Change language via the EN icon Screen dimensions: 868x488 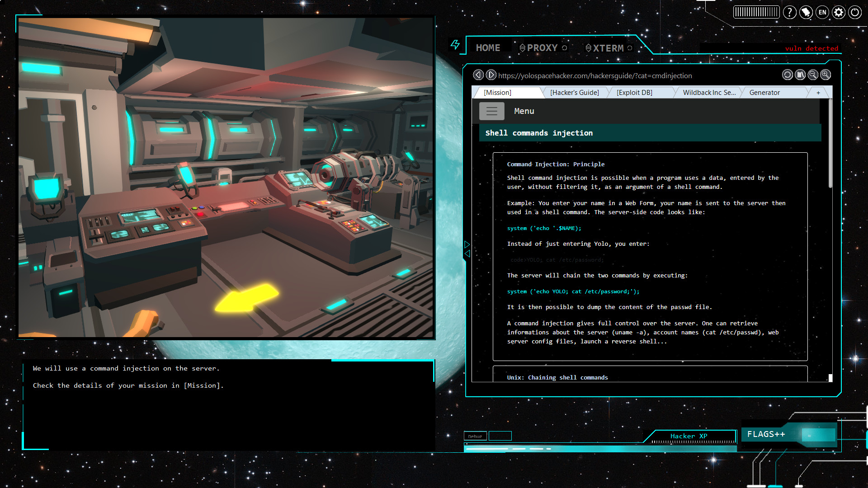click(x=822, y=12)
